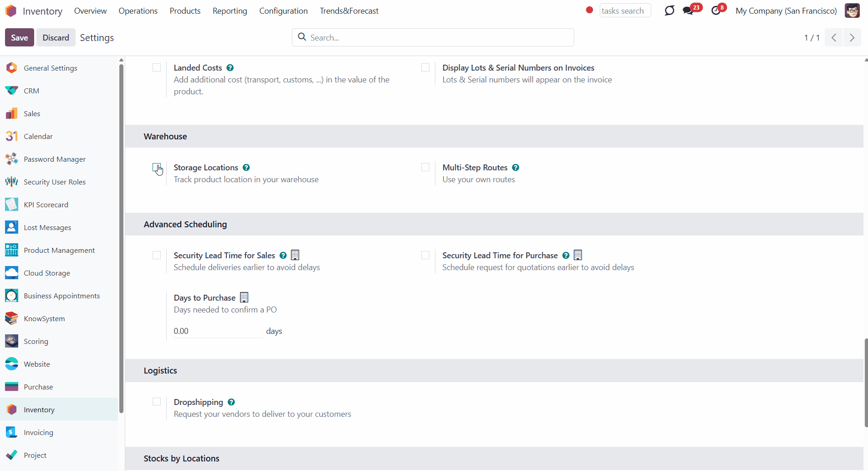The height and width of the screenshot is (471, 868).
Task: Enable the Dropshipping checkbox
Action: click(x=157, y=402)
